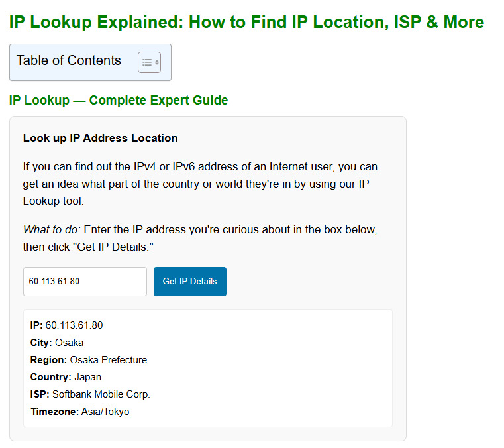This screenshot has height=448, width=504.
Task: Click the bold Region: label
Action: (x=48, y=360)
